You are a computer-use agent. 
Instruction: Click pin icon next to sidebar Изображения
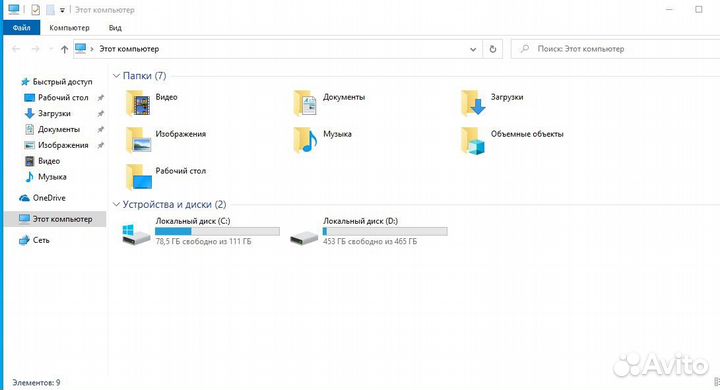coord(101,145)
